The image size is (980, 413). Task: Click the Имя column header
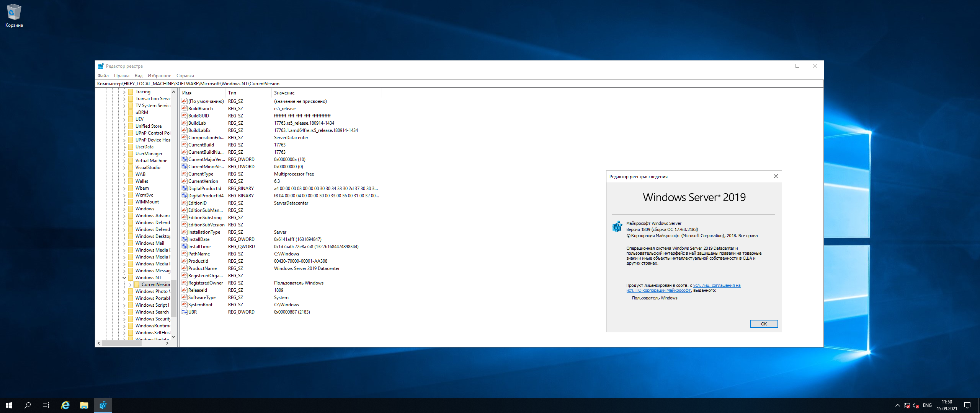click(203, 93)
